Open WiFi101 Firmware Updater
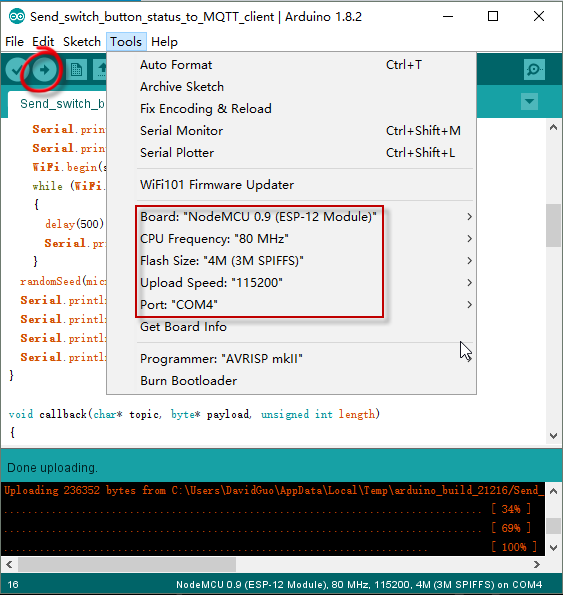 (291, 185)
